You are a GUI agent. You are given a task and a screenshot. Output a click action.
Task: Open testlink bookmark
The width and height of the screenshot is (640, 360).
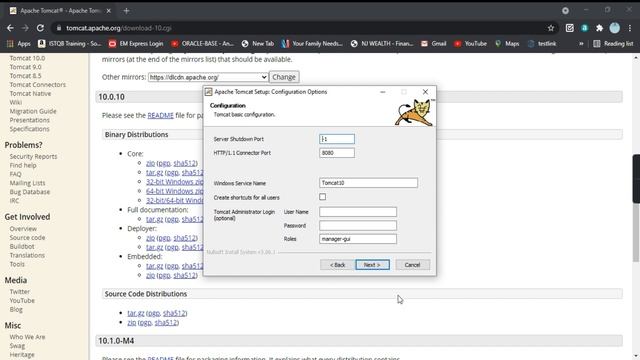tap(542, 44)
